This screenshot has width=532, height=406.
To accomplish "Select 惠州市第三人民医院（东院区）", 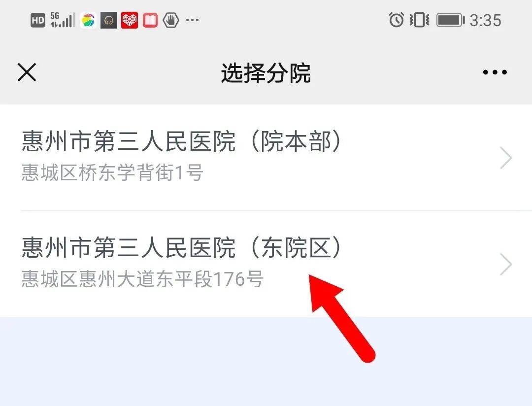I will point(266,264).
